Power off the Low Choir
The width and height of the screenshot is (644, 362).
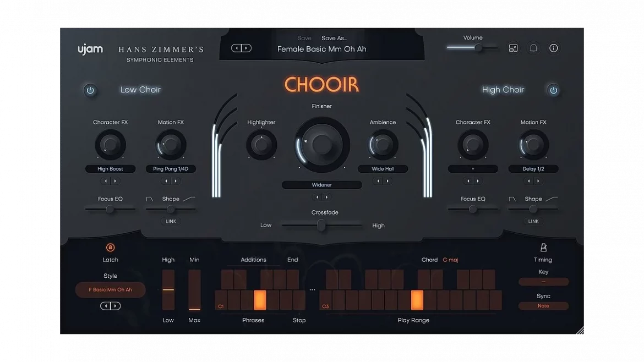click(x=90, y=90)
